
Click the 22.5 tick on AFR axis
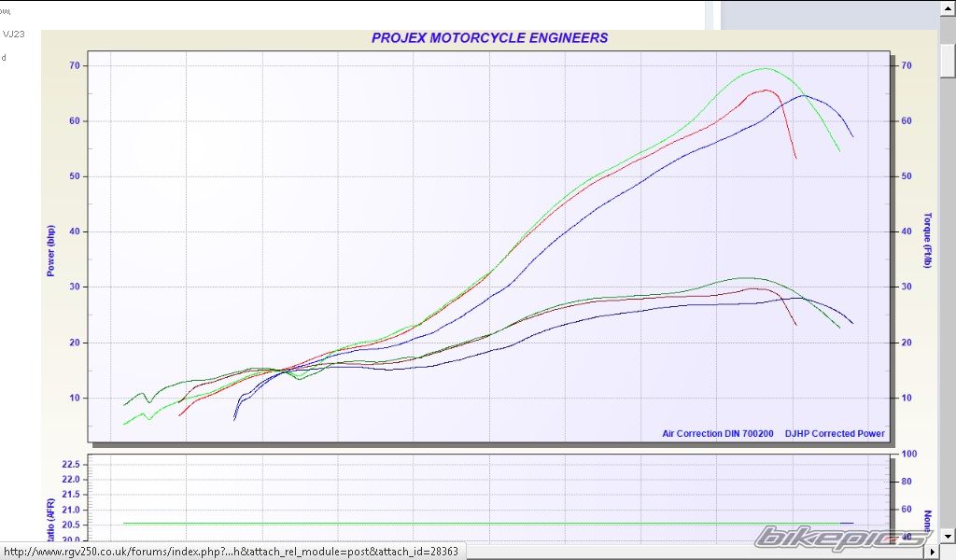[x=69, y=464]
